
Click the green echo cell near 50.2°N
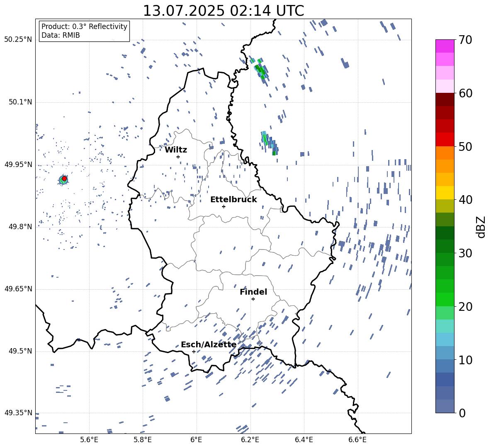click(x=260, y=70)
